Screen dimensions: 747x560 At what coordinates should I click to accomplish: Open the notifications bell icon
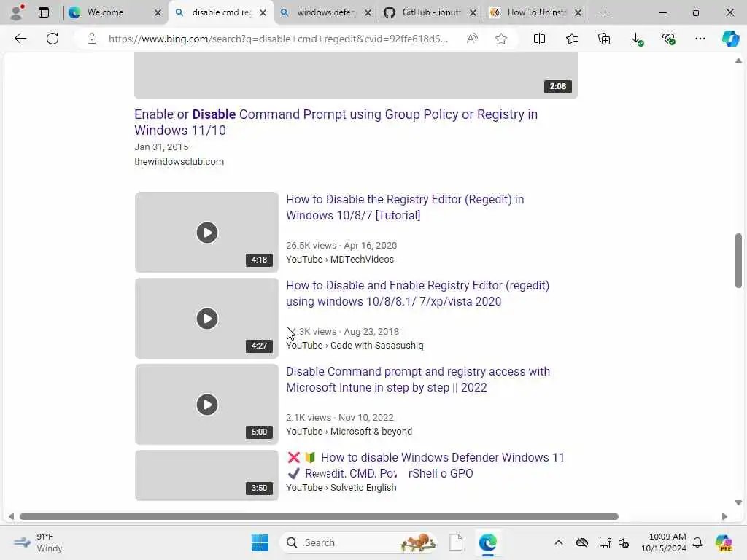[x=697, y=542]
